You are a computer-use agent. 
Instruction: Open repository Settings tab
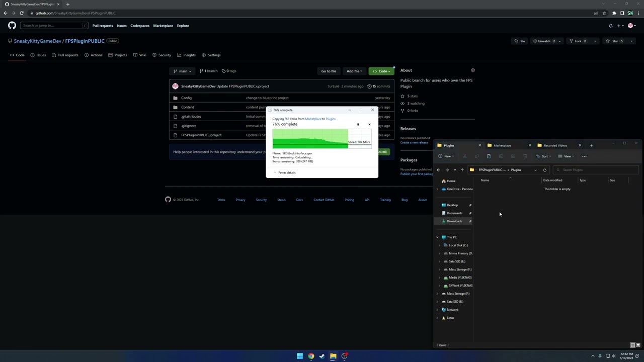[x=211, y=55]
